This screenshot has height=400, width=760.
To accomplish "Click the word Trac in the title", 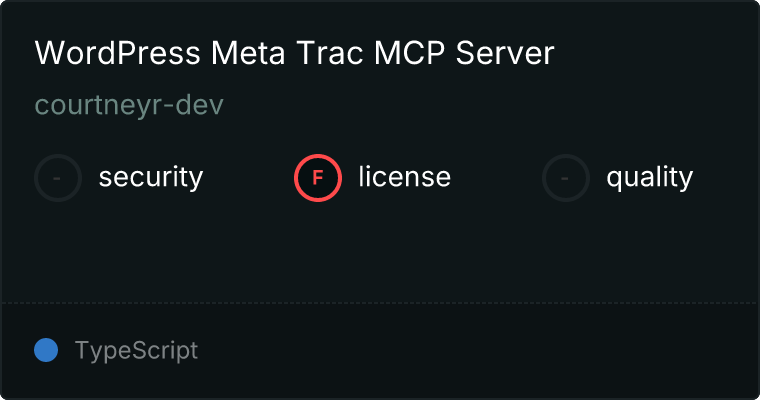I will pos(330,53).
